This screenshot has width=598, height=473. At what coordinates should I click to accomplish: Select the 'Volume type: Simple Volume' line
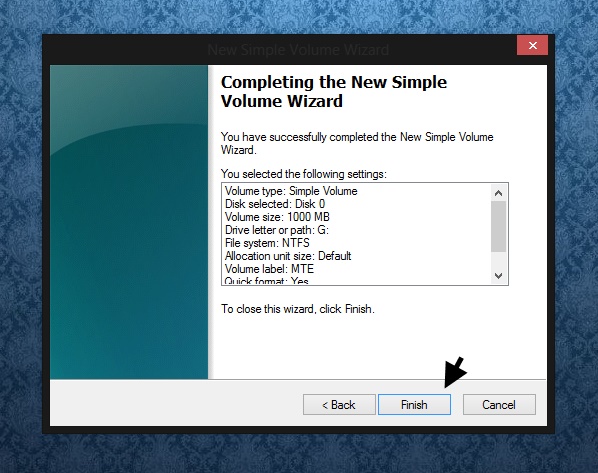[291, 191]
